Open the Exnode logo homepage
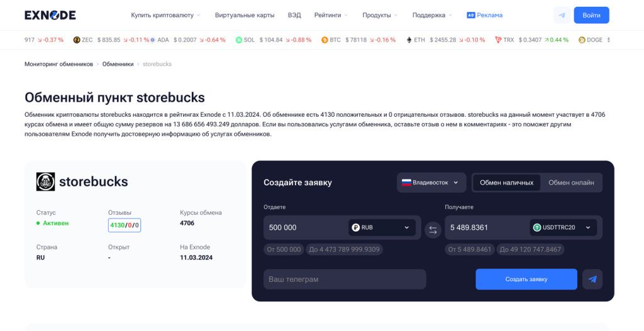 pos(50,15)
